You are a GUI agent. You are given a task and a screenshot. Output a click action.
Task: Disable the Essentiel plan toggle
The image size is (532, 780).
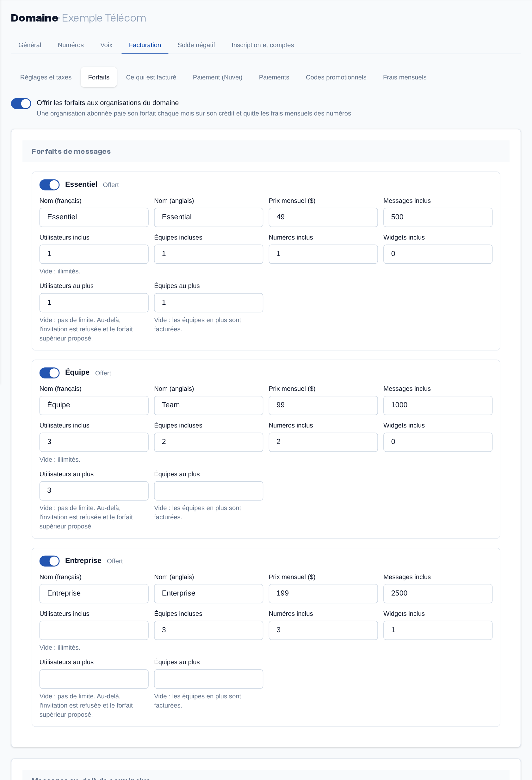click(49, 184)
